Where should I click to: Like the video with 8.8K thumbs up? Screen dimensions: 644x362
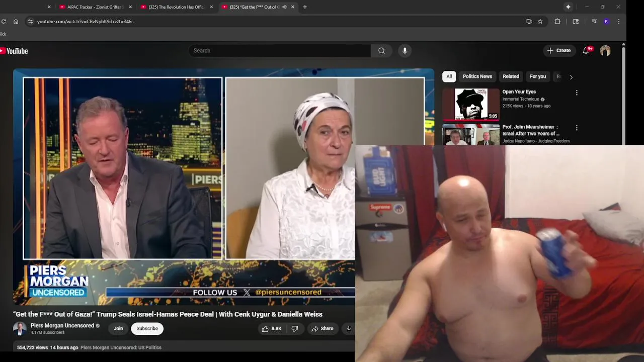pos(271,328)
